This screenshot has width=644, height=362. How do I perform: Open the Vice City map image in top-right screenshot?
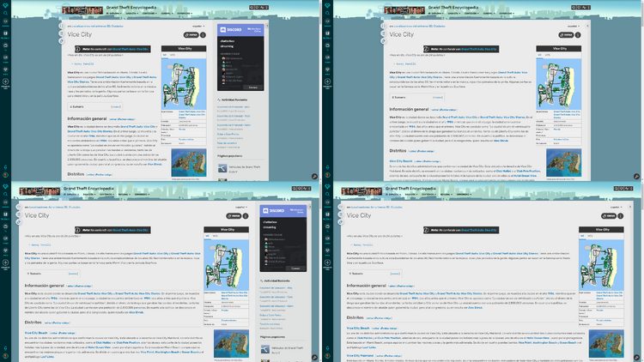[x=559, y=84]
